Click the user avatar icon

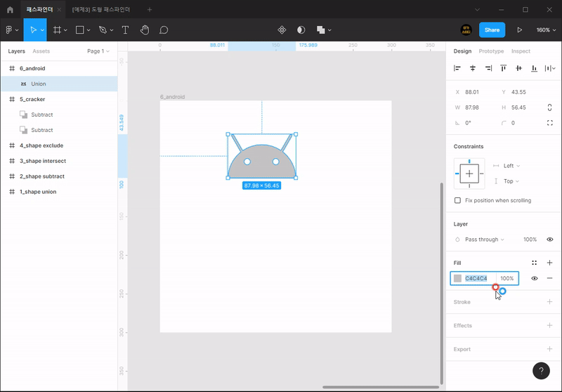[466, 30]
